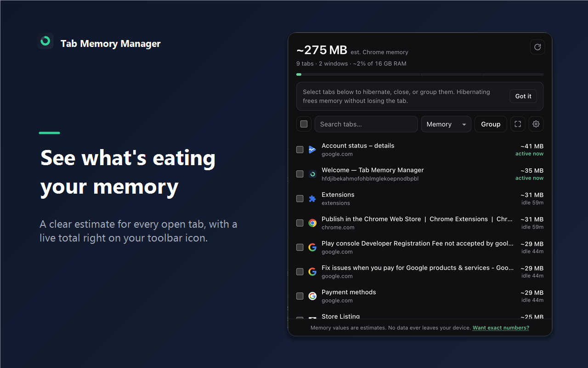
Task: Select Publish in the Chrome Web Store title
Action: (417, 219)
